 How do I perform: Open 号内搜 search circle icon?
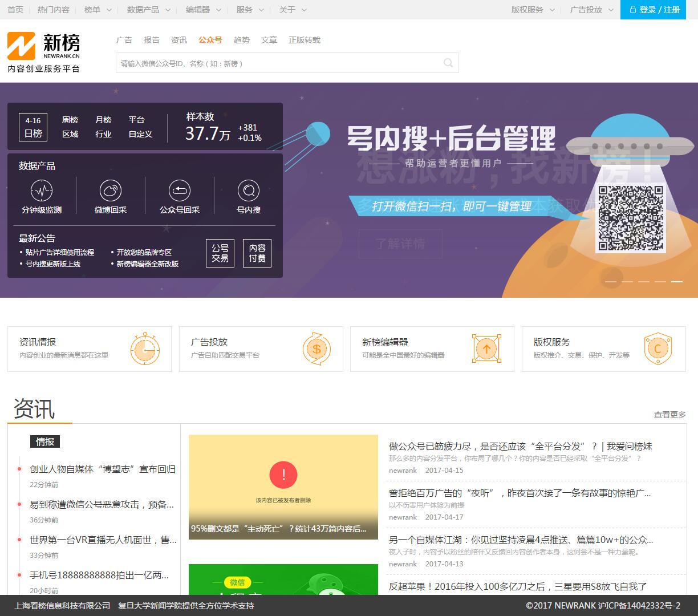pyautogui.click(x=249, y=191)
